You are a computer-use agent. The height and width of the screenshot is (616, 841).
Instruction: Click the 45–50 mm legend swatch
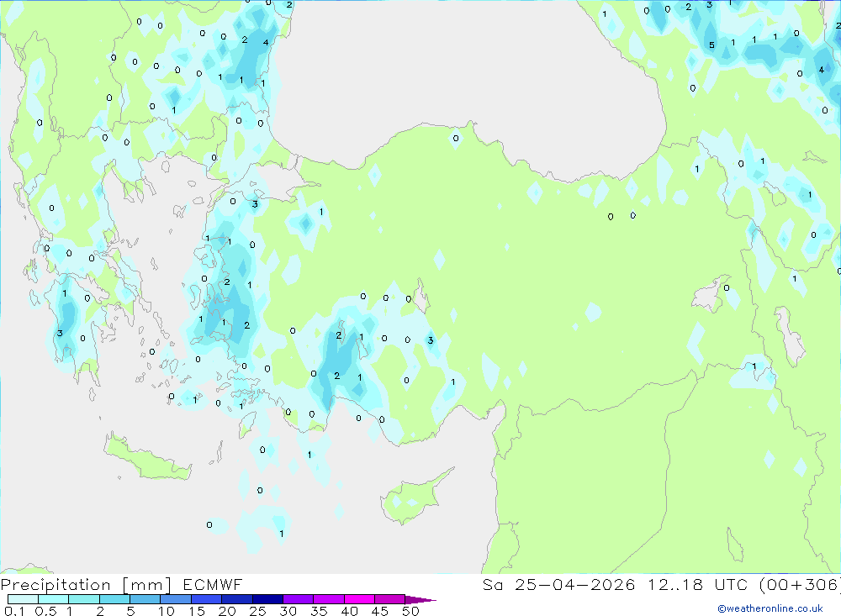389,599
